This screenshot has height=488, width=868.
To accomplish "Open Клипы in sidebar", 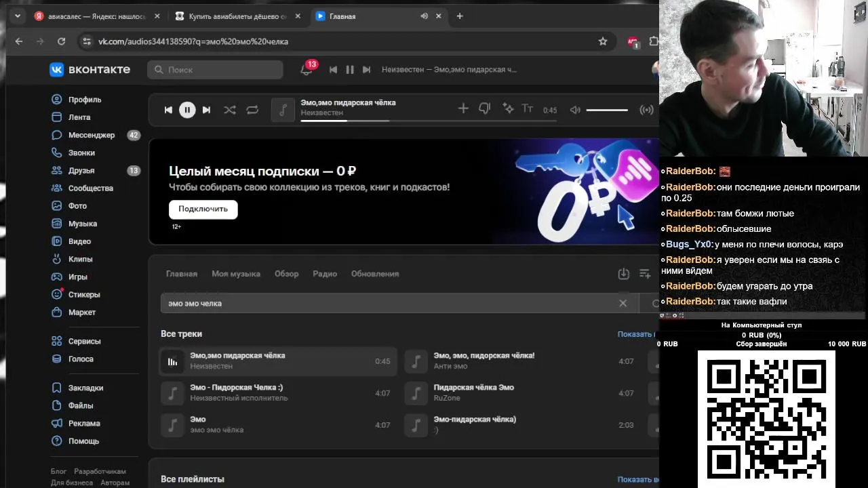I will tap(80, 259).
